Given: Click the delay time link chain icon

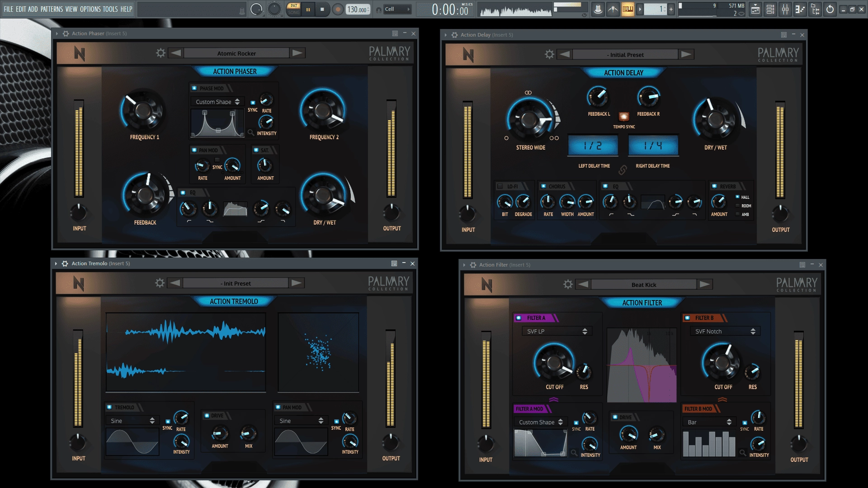Looking at the screenshot, I should pyautogui.click(x=623, y=169).
